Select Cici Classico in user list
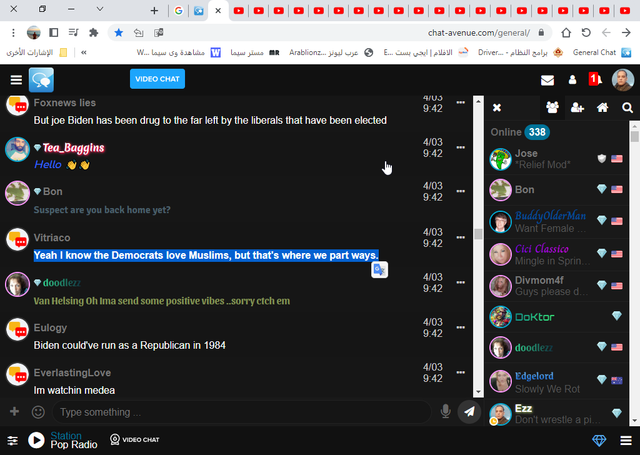Screen dimensions: 640x455 (x=556, y=254)
